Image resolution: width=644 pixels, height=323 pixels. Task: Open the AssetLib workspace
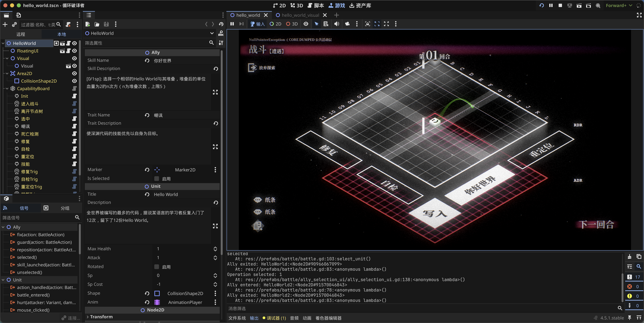(x=360, y=6)
